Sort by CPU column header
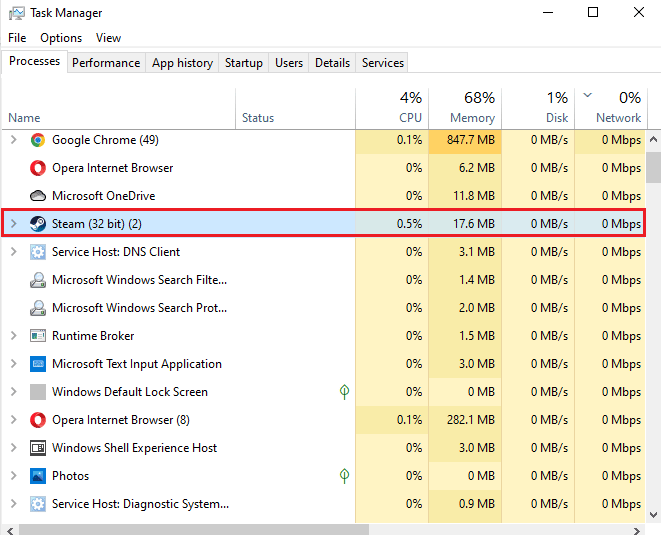The height and width of the screenshot is (535, 661). pos(392,108)
